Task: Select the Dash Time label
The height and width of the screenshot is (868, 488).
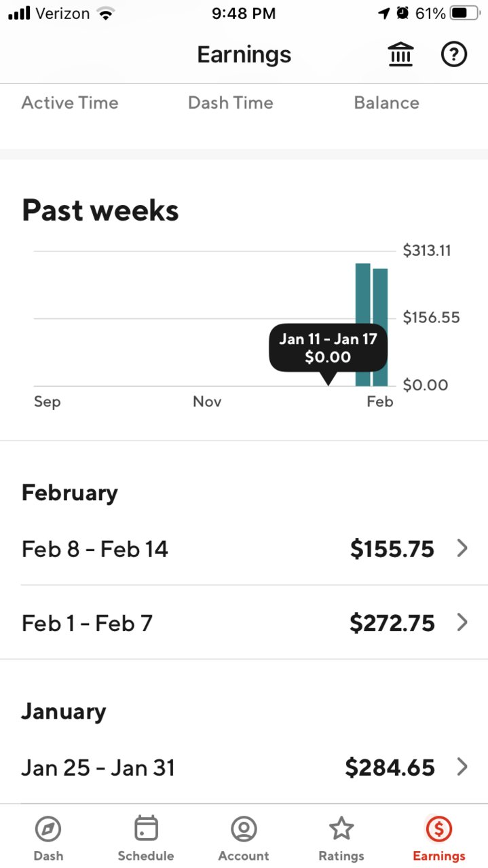Action: click(231, 103)
